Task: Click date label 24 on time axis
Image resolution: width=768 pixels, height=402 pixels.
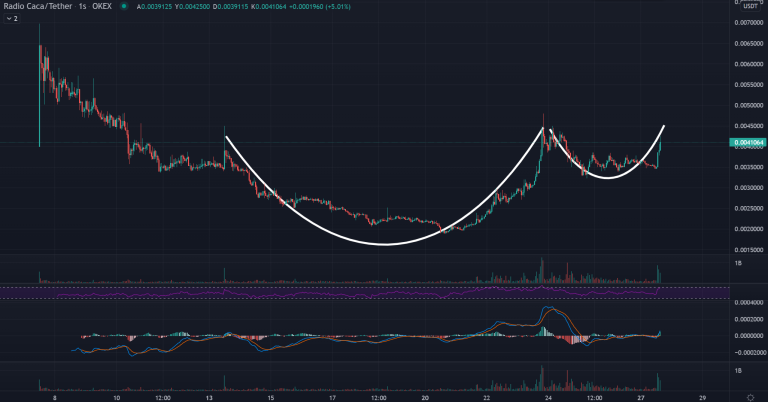Action: pyautogui.click(x=549, y=395)
